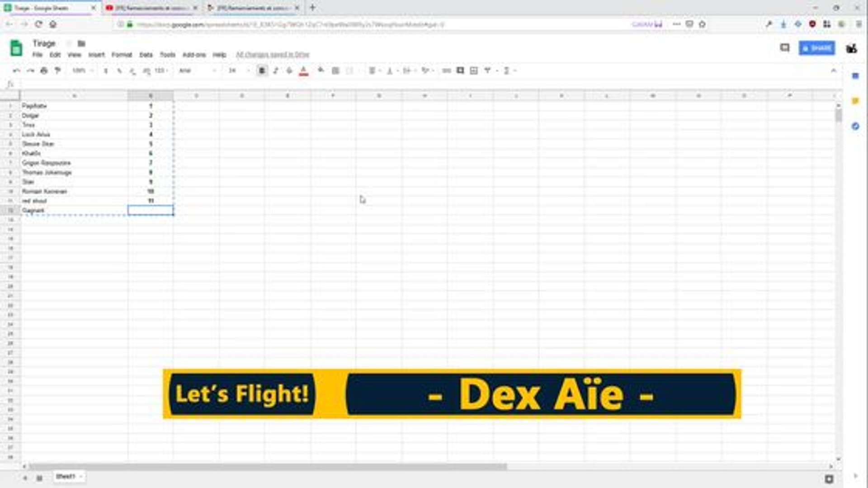Open Explore at the bottom right
Viewport: 868px width, 488px height.
tap(829, 479)
